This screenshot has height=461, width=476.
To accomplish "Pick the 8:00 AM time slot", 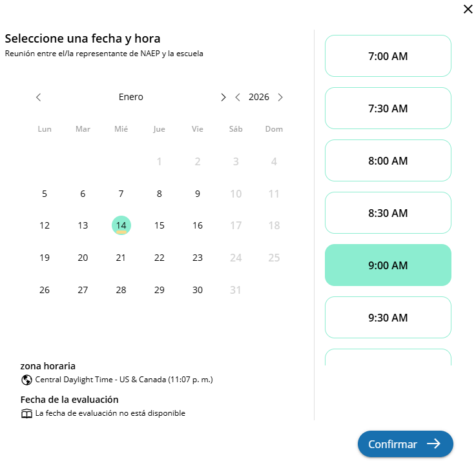I will click(388, 161).
